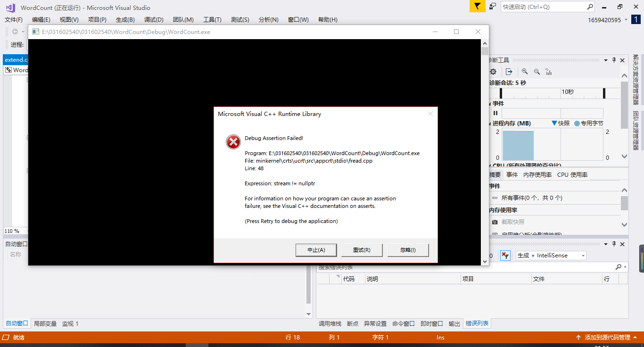
Task: Switch to the 调用堆栈 tab
Action: 330,323
